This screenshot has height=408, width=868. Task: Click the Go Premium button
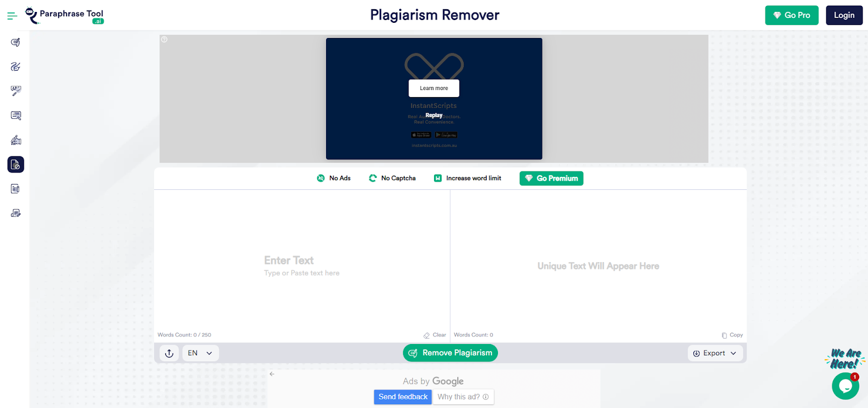(x=551, y=178)
